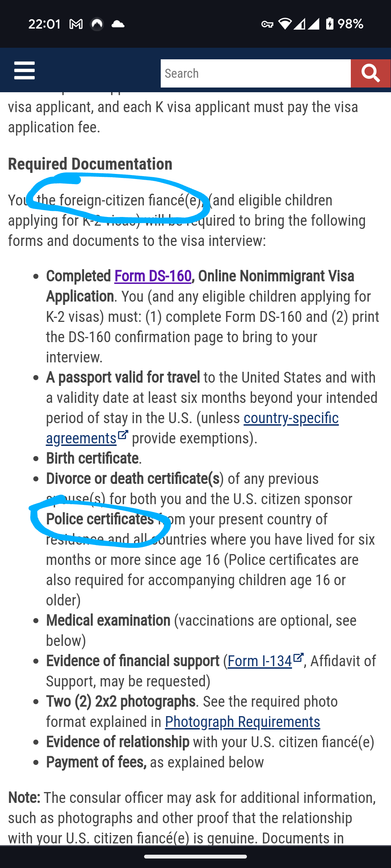Tap the Required Documentation heading
The height and width of the screenshot is (868, 391).
coord(90,164)
